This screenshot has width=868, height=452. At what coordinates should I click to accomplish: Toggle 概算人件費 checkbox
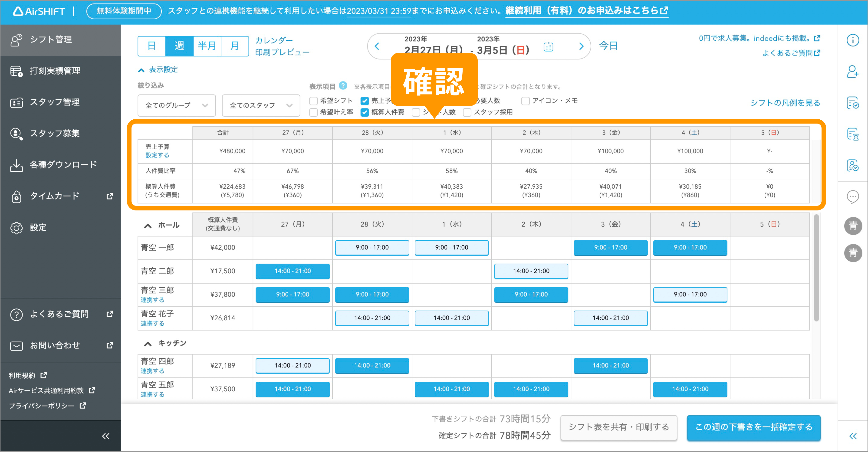point(365,112)
